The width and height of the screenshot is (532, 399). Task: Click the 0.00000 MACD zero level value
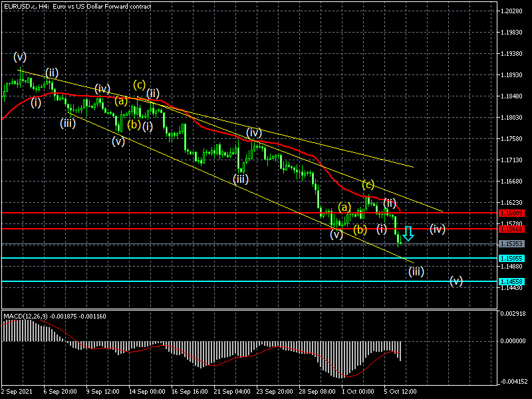512,340
